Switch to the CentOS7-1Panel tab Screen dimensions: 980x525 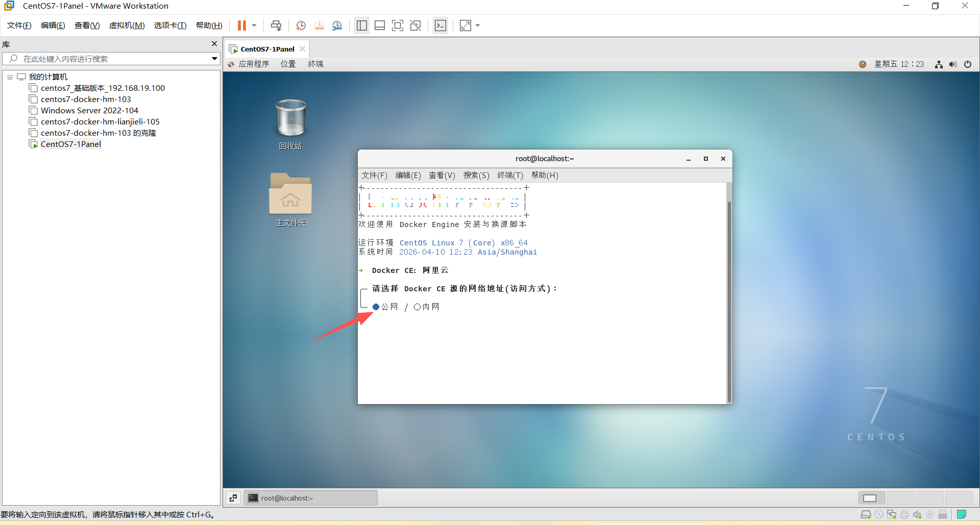point(267,49)
